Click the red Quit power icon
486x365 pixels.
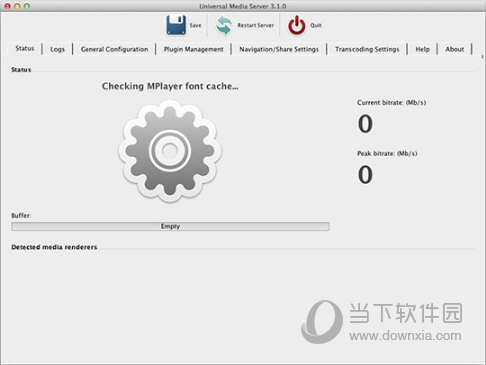[297, 25]
